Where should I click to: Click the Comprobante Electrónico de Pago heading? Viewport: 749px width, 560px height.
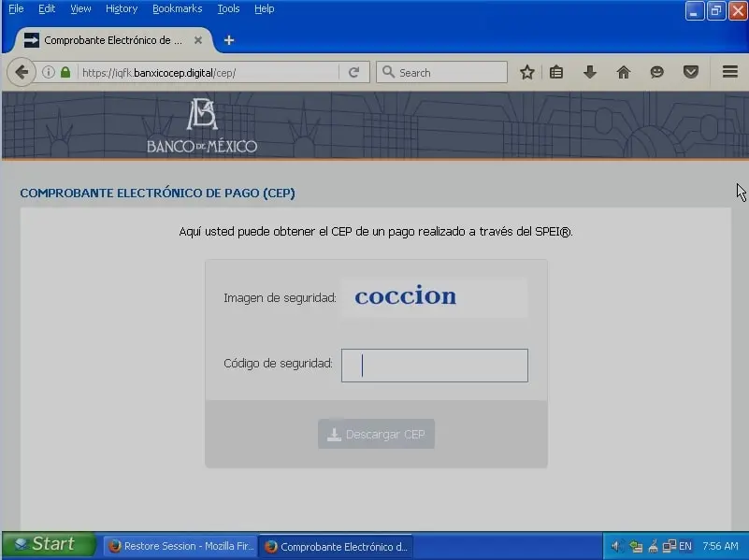point(158,193)
